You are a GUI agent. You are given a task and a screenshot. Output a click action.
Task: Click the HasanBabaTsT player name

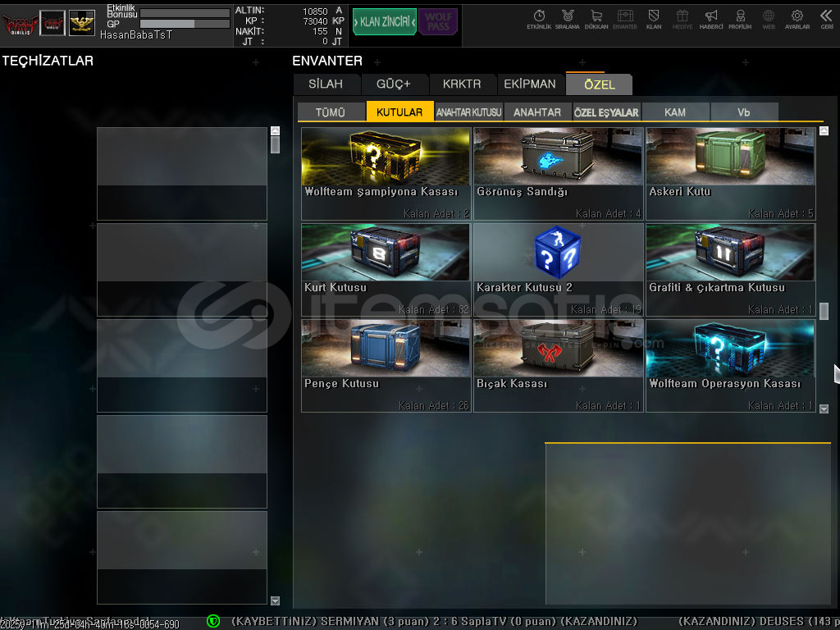tap(136, 34)
